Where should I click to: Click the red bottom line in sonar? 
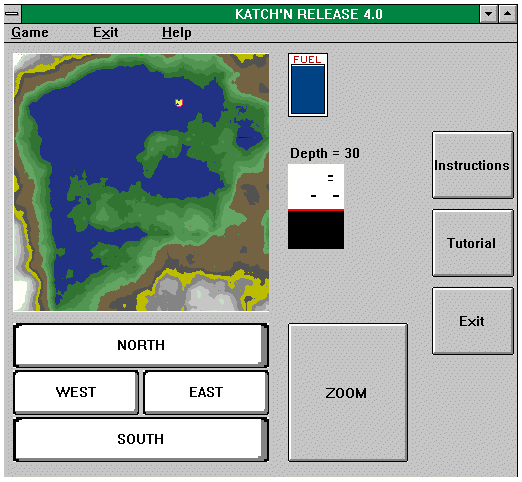pyautogui.click(x=316, y=210)
